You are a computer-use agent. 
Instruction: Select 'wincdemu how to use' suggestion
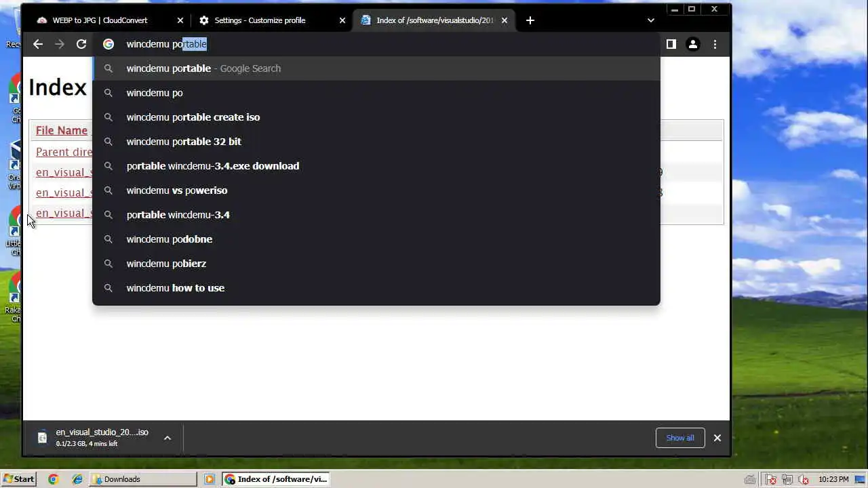click(376, 288)
